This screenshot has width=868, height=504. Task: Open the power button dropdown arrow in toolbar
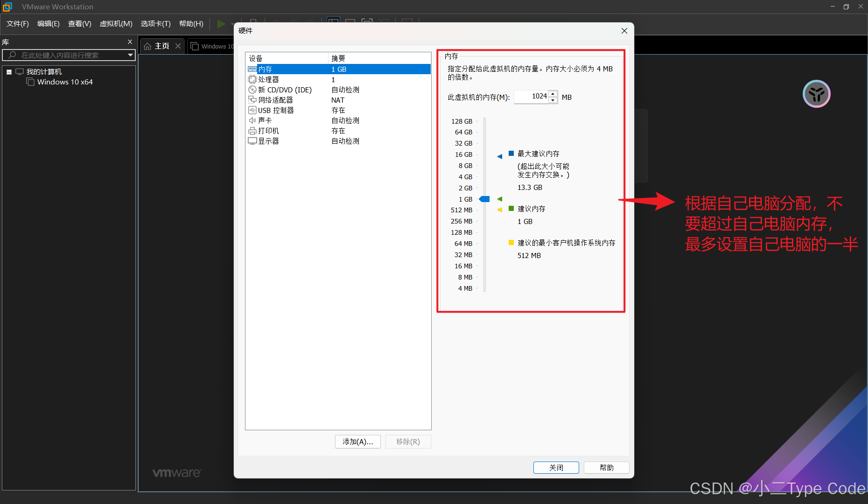click(x=232, y=23)
